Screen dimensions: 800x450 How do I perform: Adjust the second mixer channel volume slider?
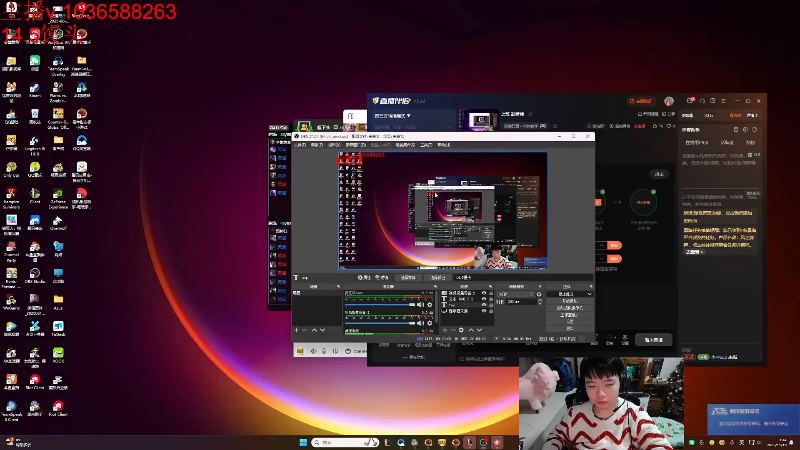380,323
